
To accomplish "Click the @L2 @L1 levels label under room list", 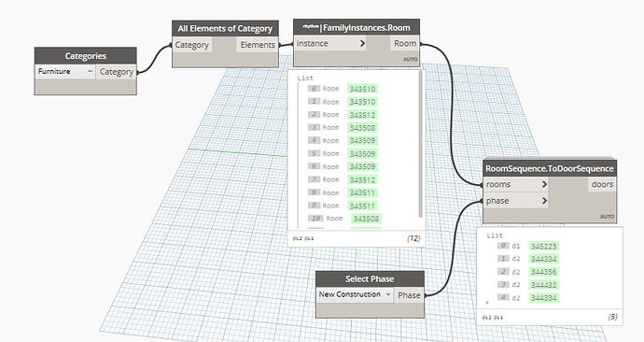I will point(303,238).
